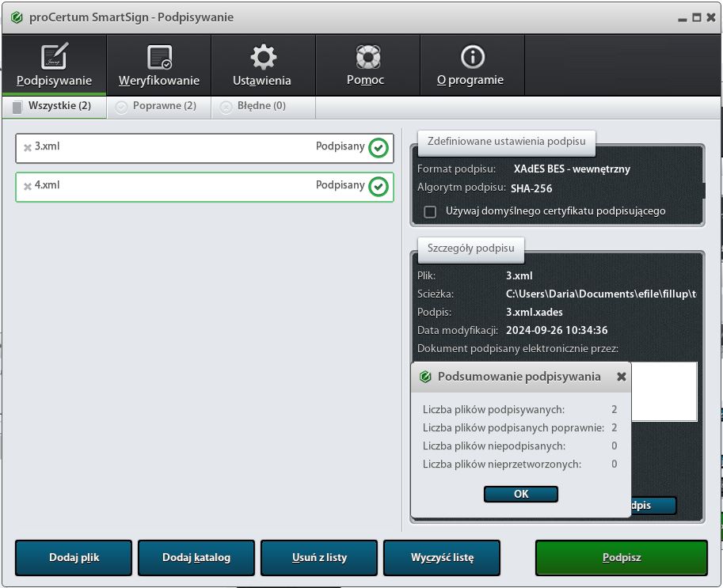Open Pomoc help lifebuoy

click(367, 65)
